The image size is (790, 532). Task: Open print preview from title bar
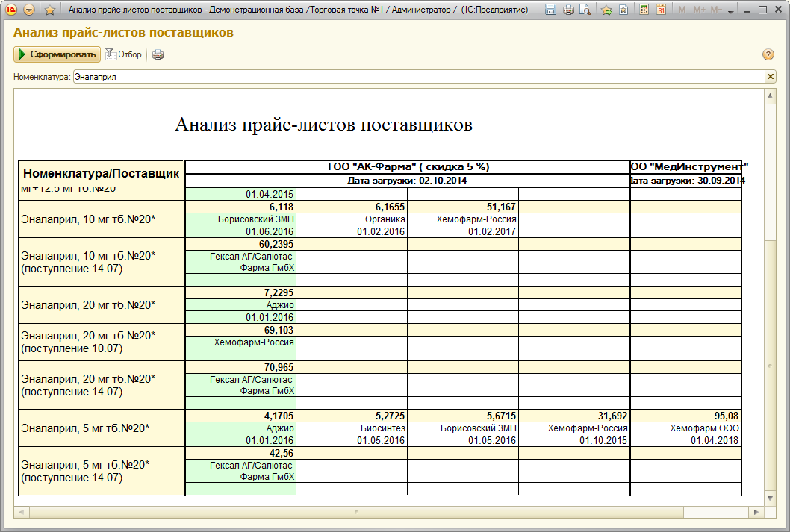[x=585, y=10]
